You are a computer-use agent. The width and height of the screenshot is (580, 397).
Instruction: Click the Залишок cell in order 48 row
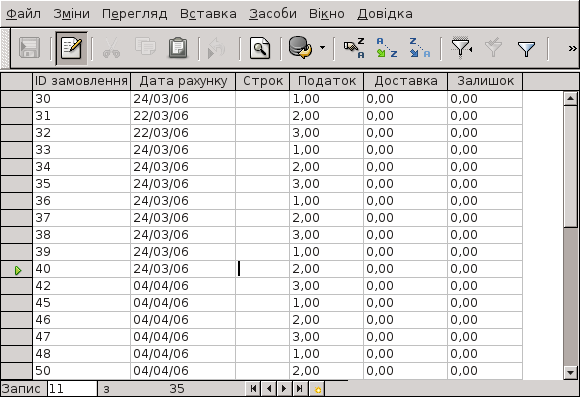pos(485,354)
